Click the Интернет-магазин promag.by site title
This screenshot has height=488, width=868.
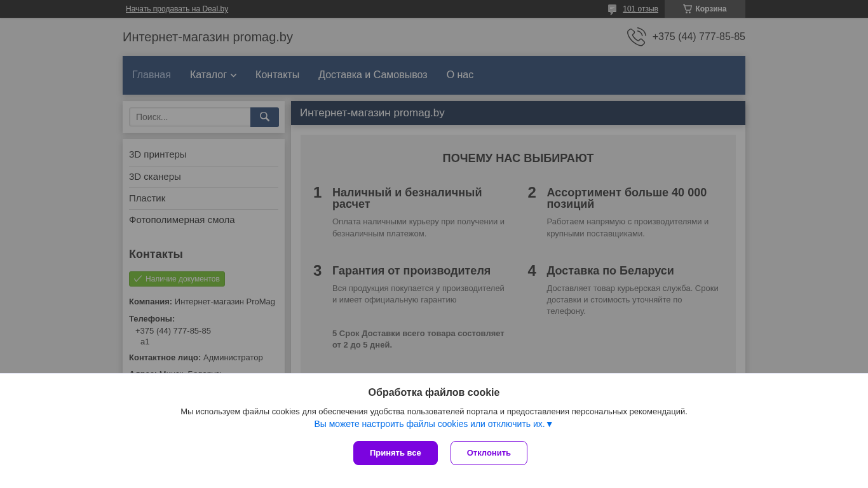[x=208, y=37]
